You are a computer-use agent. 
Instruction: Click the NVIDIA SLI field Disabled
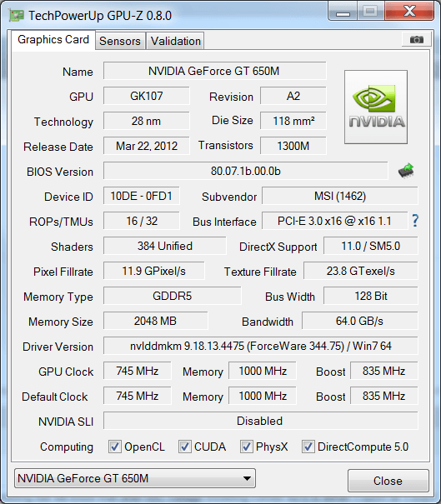coord(261,421)
